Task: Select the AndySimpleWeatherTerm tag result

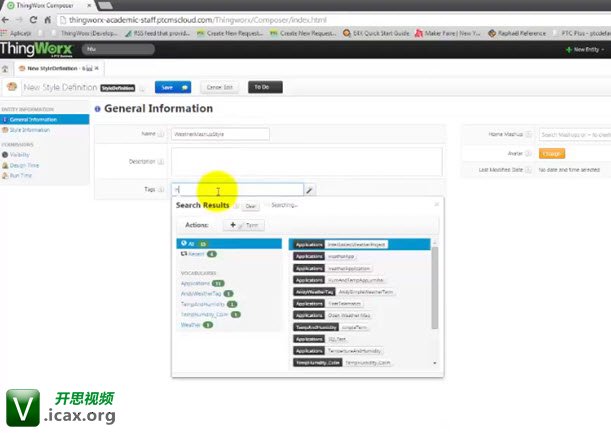Action: pyautogui.click(x=344, y=292)
